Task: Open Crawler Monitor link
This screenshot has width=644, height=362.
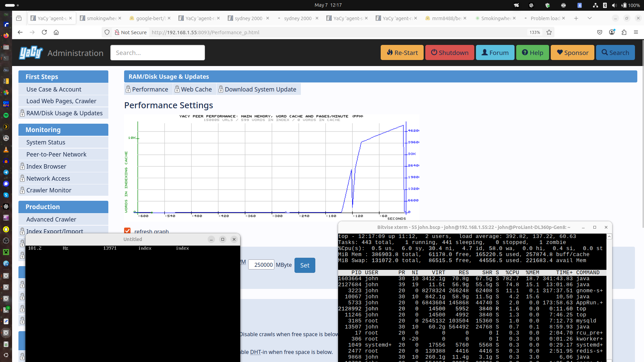Action: click(49, 190)
